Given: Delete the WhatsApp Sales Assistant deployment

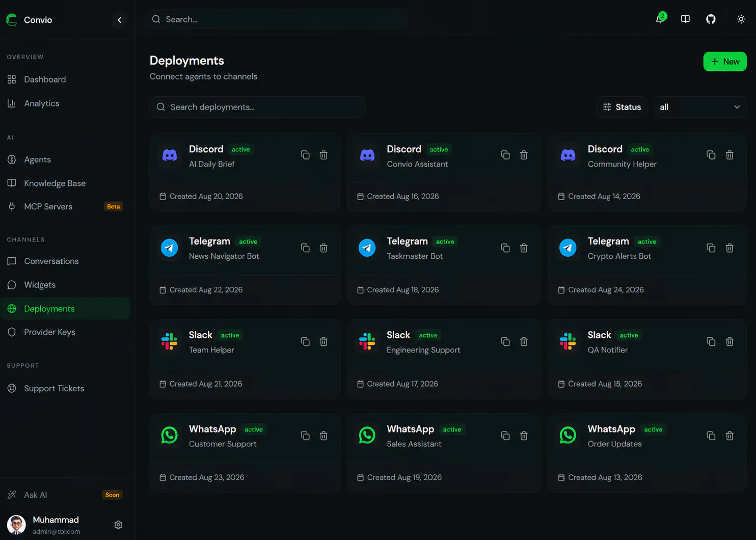Looking at the screenshot, I should (x=524, y=436).
